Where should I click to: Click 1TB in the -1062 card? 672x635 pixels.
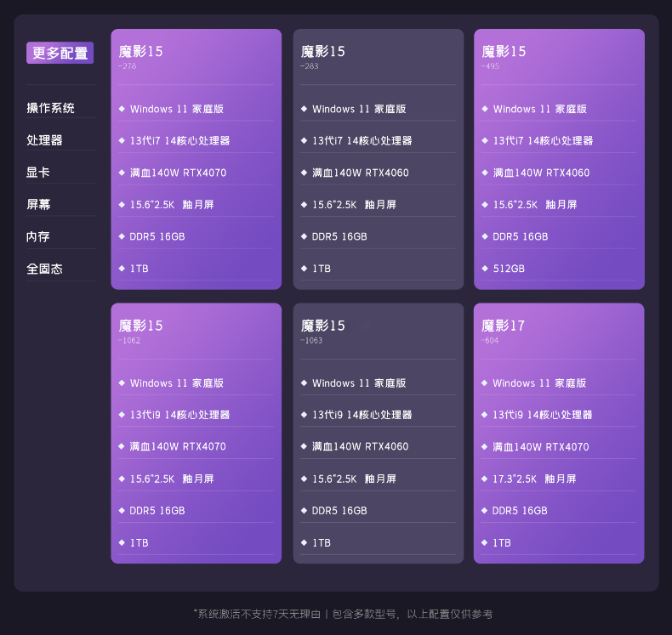point(140,542)
